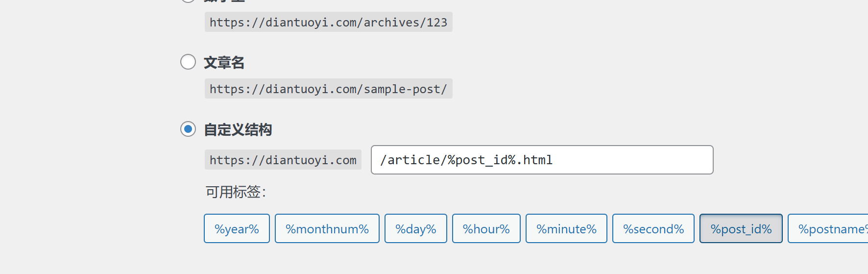Click the sample-post example URL
The width and height of the screenshot is (868, 274).
click(329, 89)
